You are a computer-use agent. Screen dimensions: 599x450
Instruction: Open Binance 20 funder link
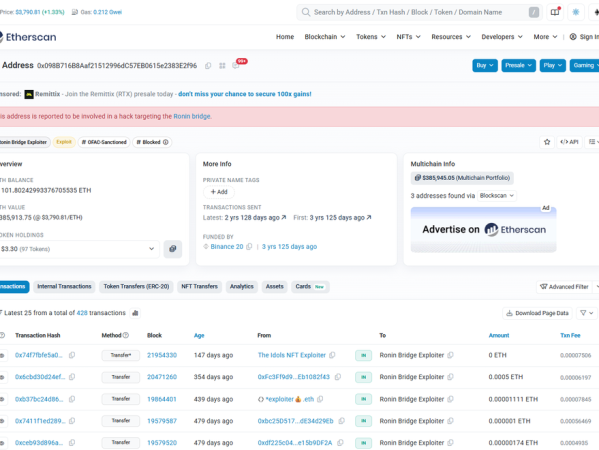[x=227, y=247]
